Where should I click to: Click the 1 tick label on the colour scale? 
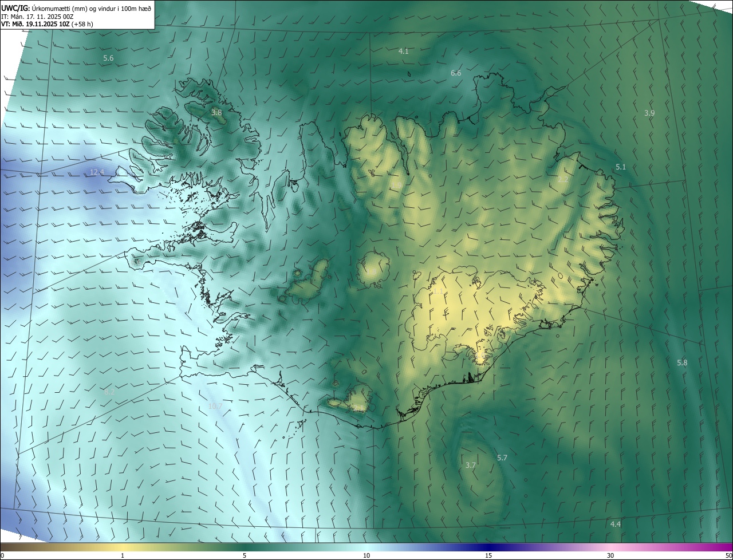pos(123,555)
